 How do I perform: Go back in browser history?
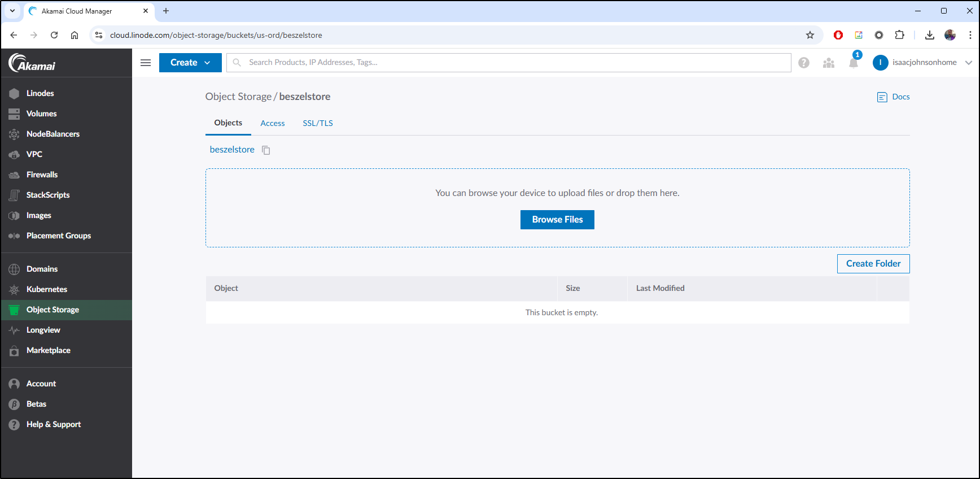tap(14, 35)
